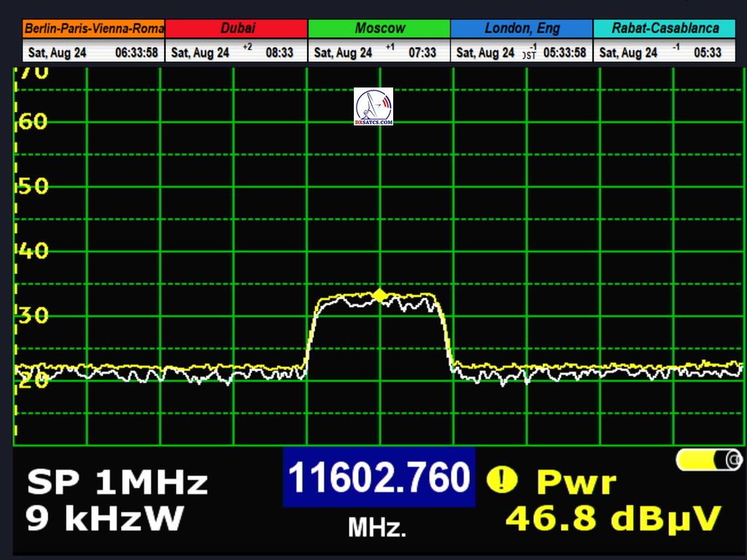Click the 9 kHzW bandwidth setting
Image resolution: width=747 pixels, height=560 pixels.
[x=104, y=518]
